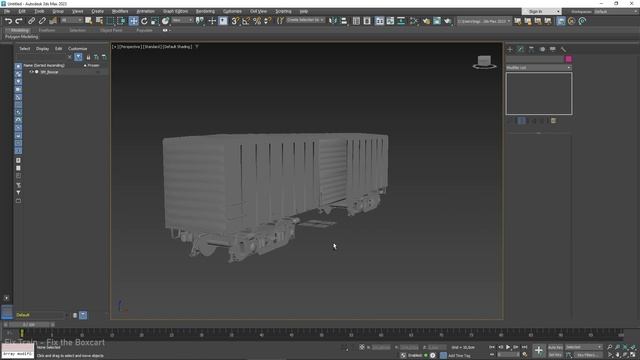Open Create Selection Set dropdown

[305, 20]
